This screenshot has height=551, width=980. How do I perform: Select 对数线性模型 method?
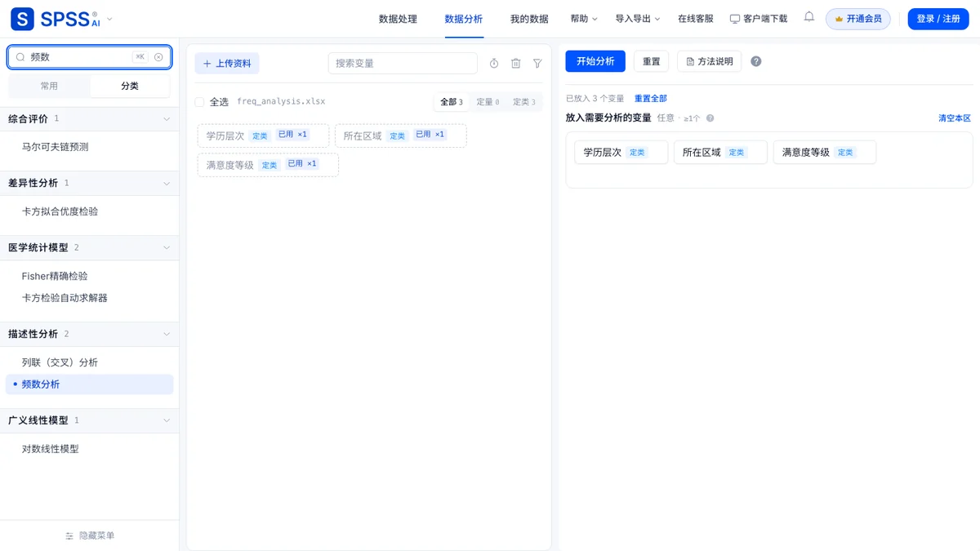(51, 449)
